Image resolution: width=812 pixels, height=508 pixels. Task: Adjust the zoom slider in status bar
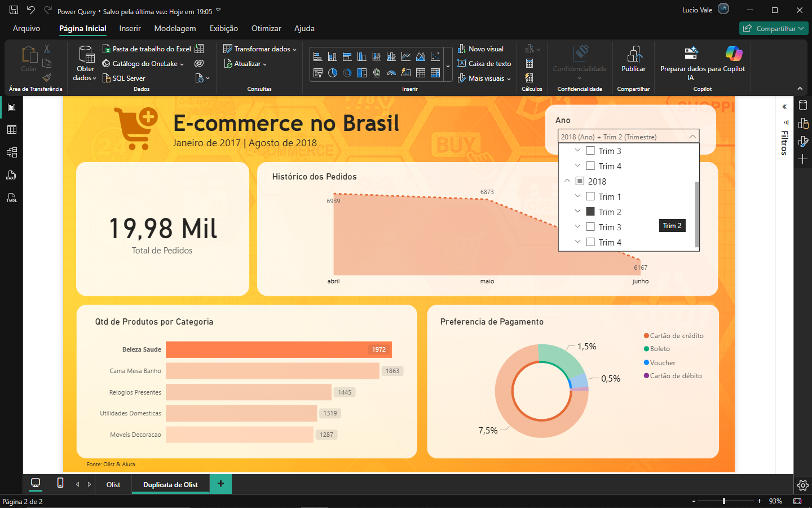724,501
